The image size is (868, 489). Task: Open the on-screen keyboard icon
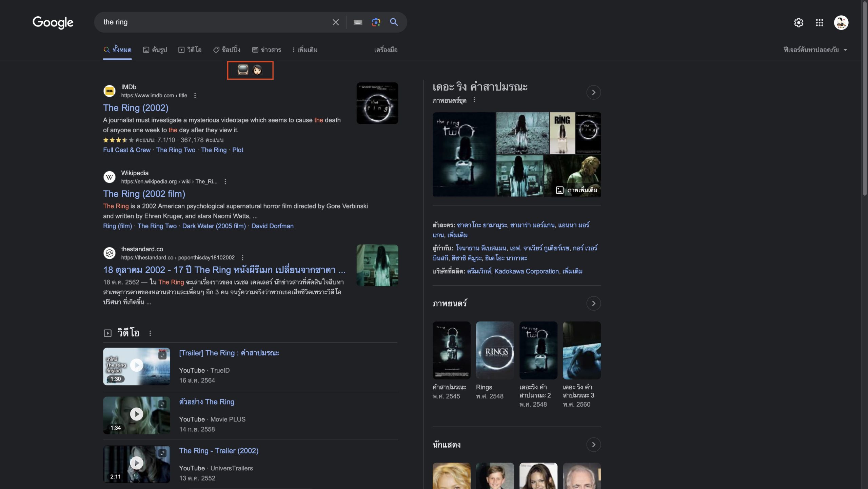[x=358, y=22]
